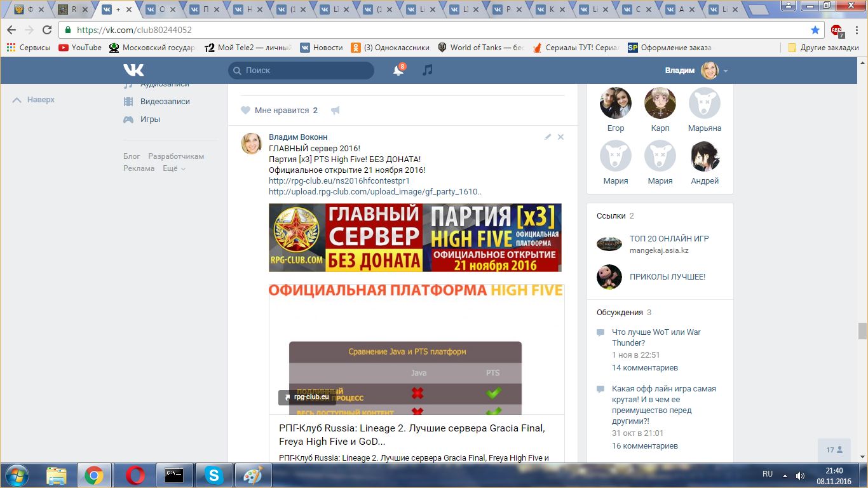
Task: Open the music player note icon
Action: click(x=428, y=70)
